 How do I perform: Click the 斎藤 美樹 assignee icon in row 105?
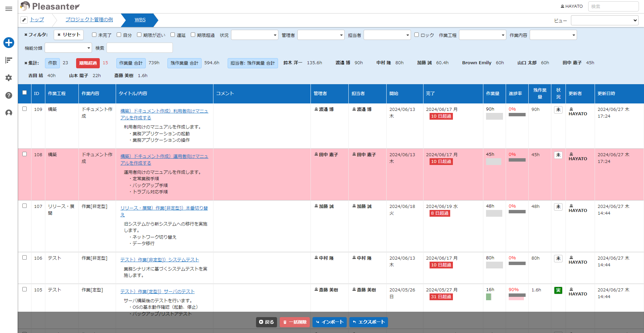[x=354, y=290]
